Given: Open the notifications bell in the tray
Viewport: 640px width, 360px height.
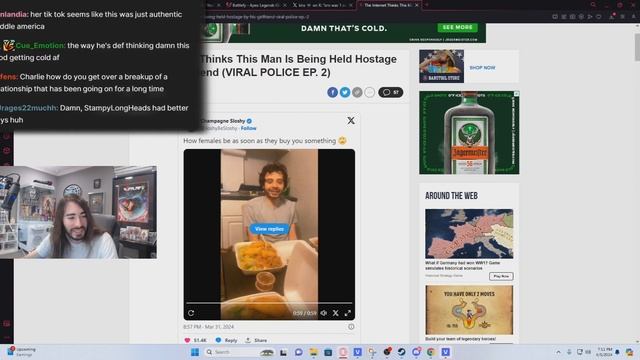Looking at the screenshot, I should (618, 352).
